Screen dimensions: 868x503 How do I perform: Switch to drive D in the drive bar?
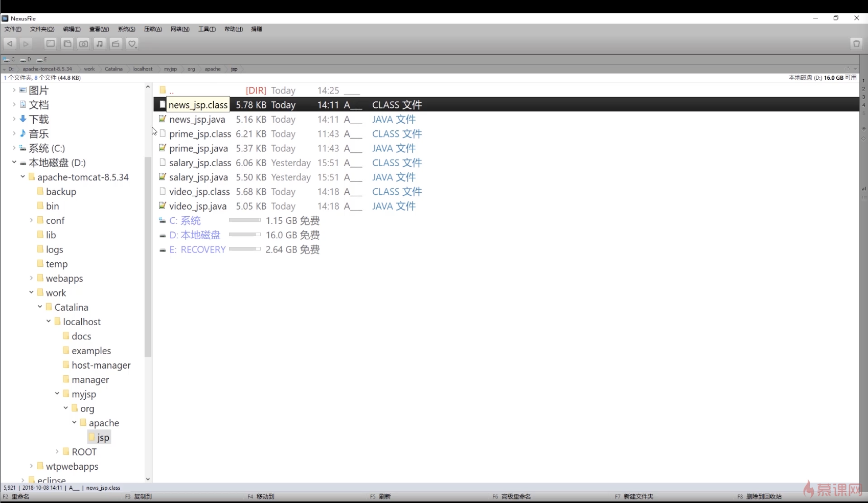[26, 60]
